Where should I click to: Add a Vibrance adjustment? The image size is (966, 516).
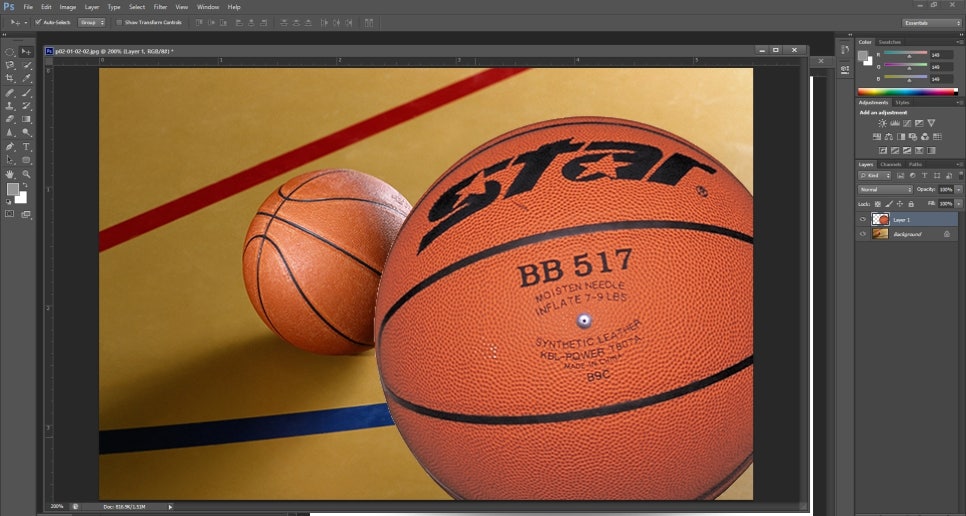(x=931, y=123)
